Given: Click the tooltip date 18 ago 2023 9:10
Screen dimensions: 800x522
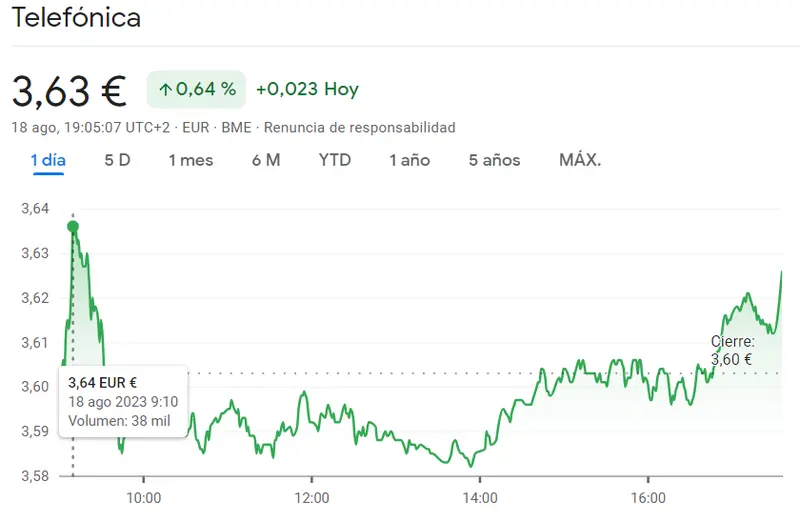Looking at the screenshot, I should pyautogui.click(x=123, y=402).
